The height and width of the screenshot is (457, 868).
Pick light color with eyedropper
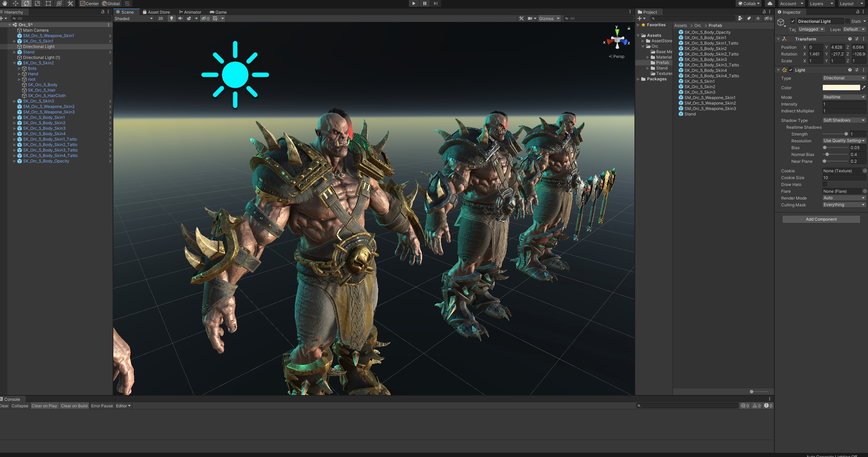click(864, 88)
